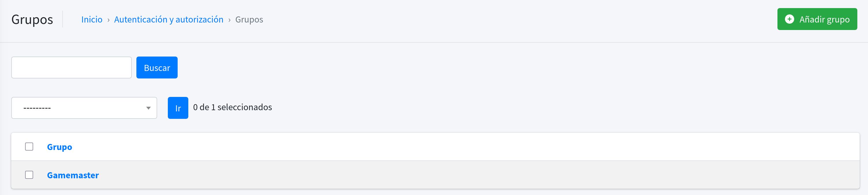
Task: Click the green add icon in the header
Action: tap(790, 19)
